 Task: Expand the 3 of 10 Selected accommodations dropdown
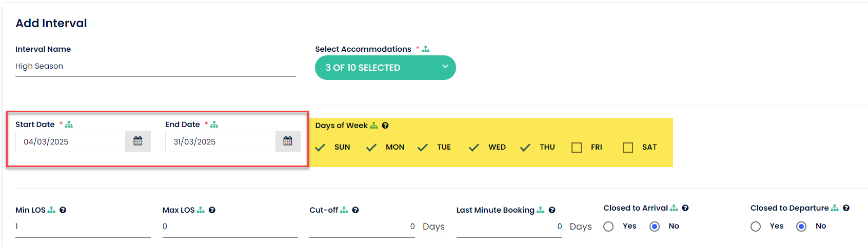pyautogui.click(x=385, y=68)
